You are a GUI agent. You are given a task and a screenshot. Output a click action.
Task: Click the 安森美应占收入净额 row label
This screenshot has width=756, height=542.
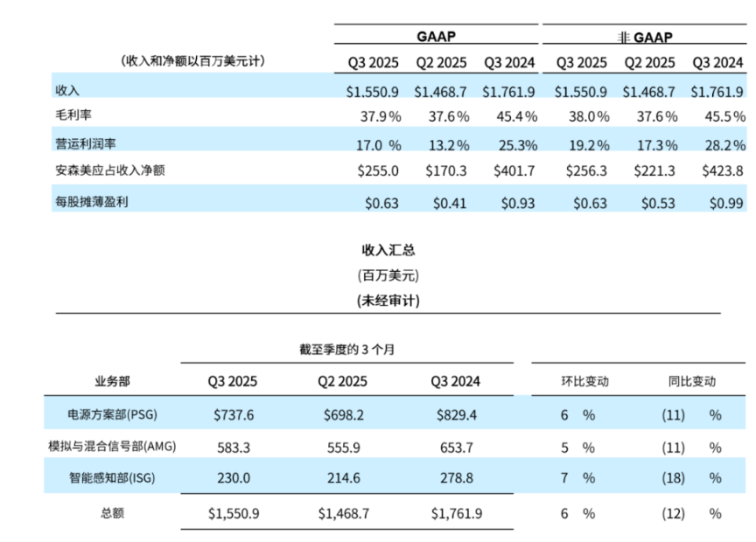click(x=110, y=170)
